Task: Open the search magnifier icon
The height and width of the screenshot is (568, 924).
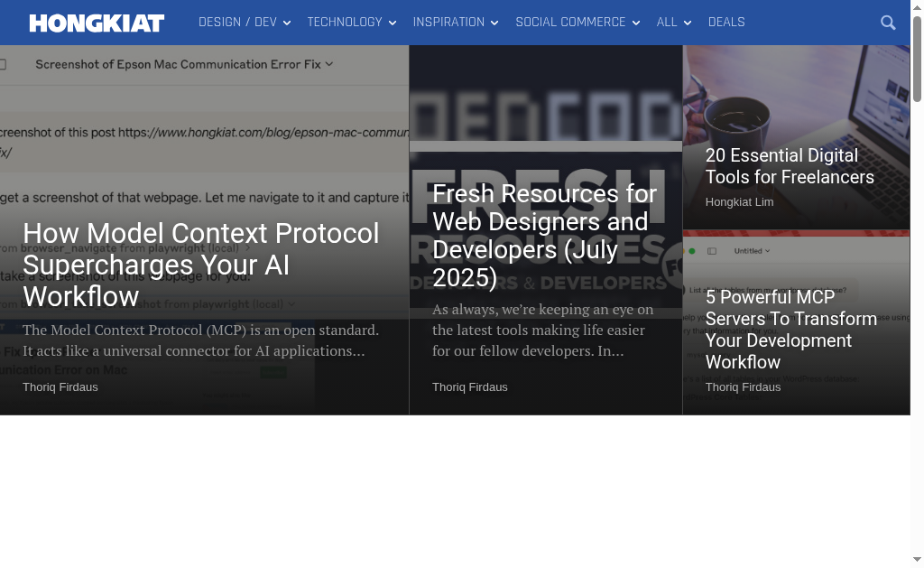Action: pos(888,23)
